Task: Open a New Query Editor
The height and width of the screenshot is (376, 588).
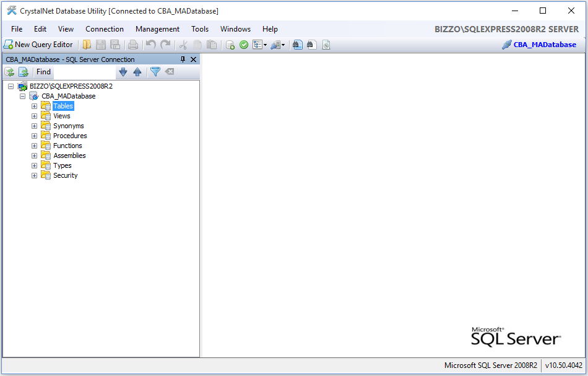Action: point(38,45)
